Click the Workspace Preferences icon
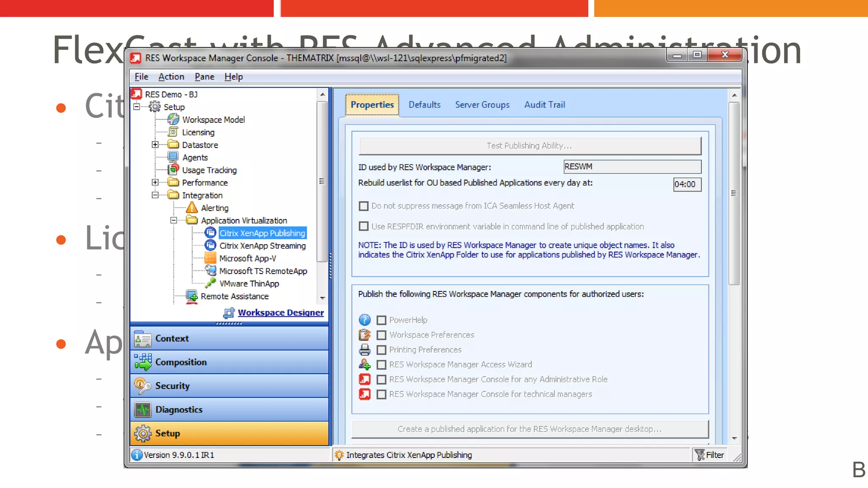 pyautogui.click(x=364, y=335)
